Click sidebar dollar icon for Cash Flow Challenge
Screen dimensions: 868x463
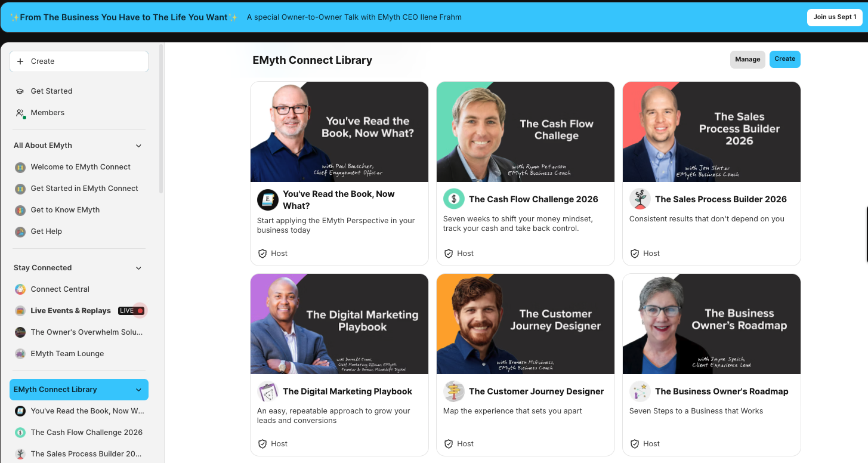point(20,433)
